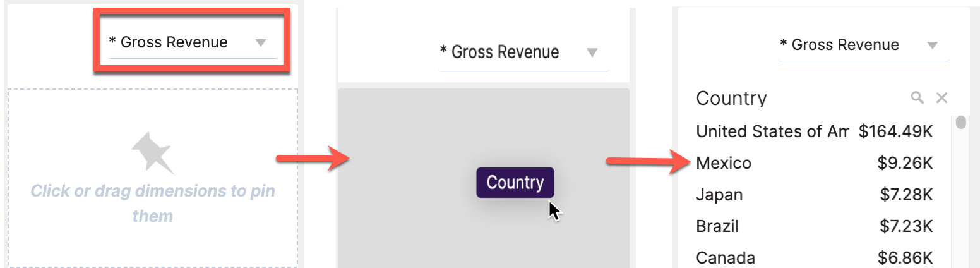Click the Country heading of the pinned list
Screen dimensions: 980x268
pos(731,98)
